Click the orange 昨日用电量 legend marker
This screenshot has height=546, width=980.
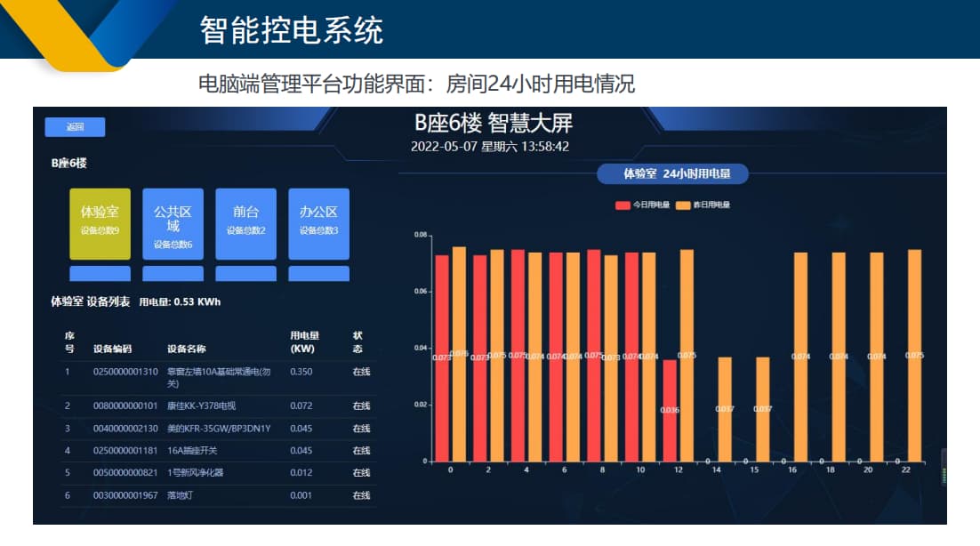pyautogui.click(x=682, y=205)
